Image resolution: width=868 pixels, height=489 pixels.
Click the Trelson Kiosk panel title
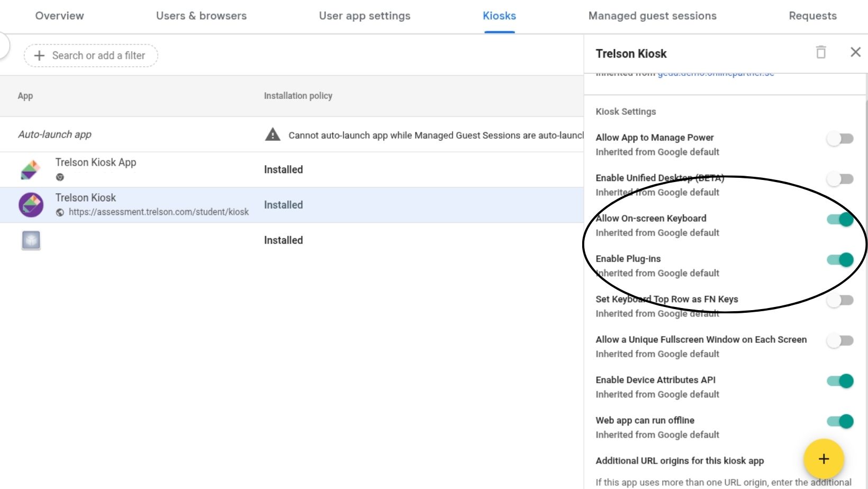[631, 53]
